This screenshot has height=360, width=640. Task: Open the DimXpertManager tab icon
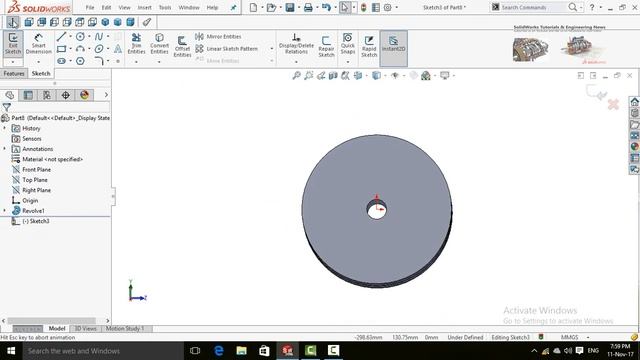click(65, 95)
